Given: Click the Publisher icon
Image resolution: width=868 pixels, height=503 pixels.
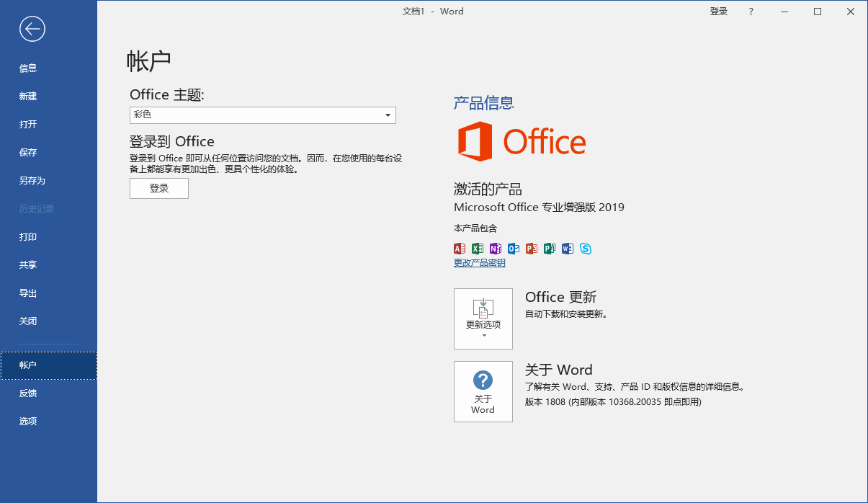Looking at the screenshot, I should pyautogui.click(x=550, y=248).
